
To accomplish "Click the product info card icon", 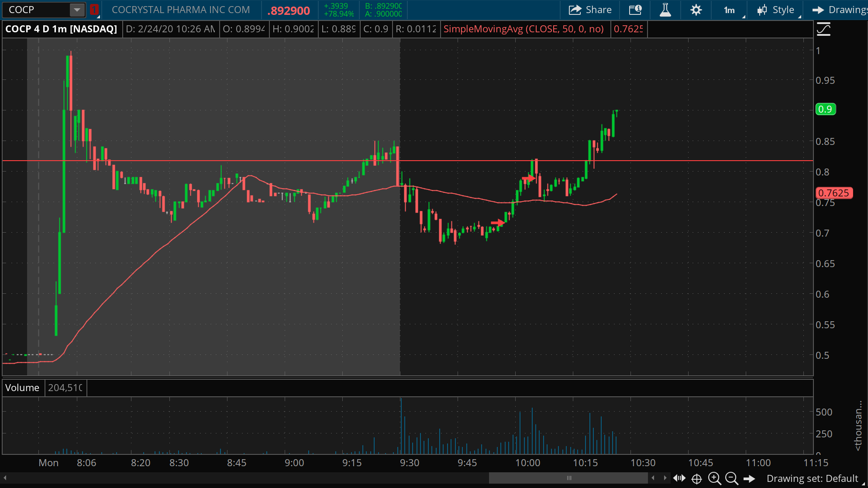I will 635,10.
